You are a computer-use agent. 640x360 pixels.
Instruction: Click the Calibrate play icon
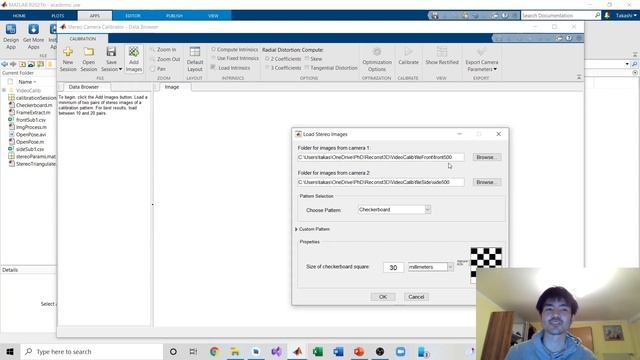pyautogui.click(x=408, y=52)
